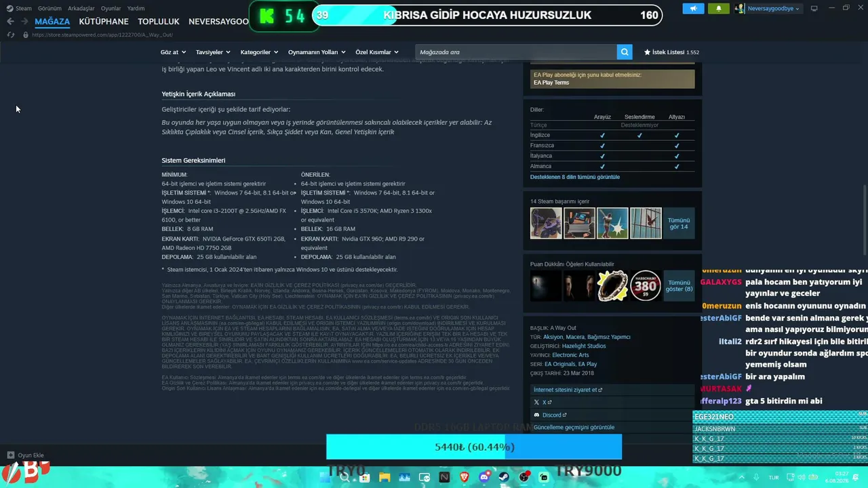
Task: Open Discord from the taskbar
Action: point(484,477)
